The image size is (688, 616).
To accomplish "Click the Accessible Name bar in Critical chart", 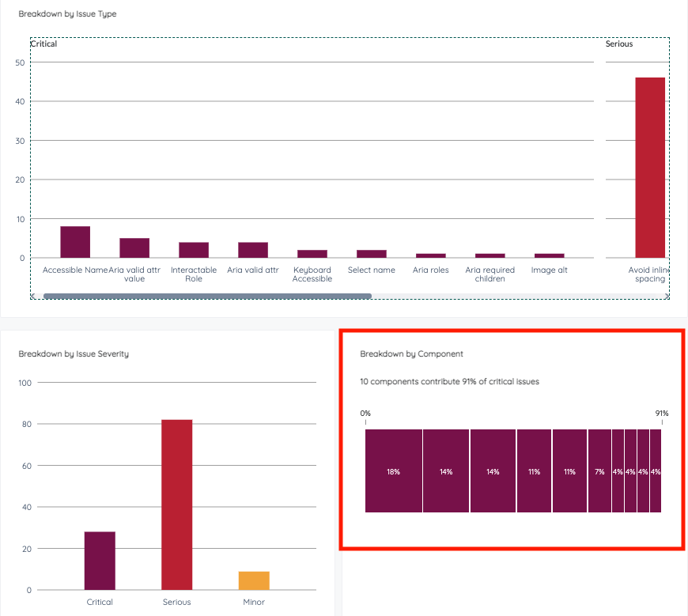I will tap(75, 242).
